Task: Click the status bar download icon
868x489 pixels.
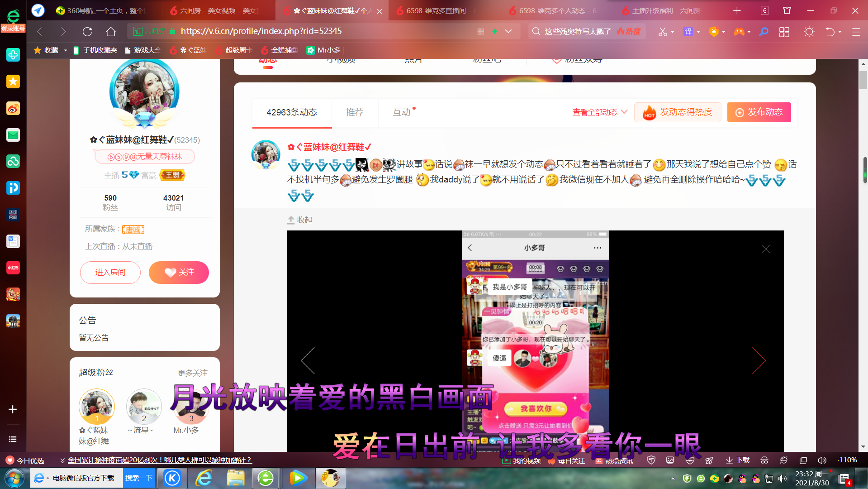Action: click(x=737, y=460)
